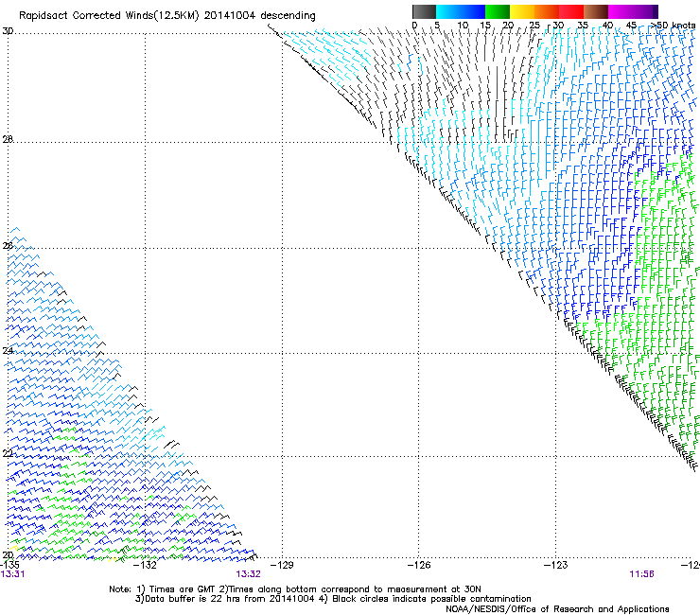The height and width of the screenshot is (615, 700).
Task: Click the '20141004 descending' date text
Action: (x=260, y=16)
